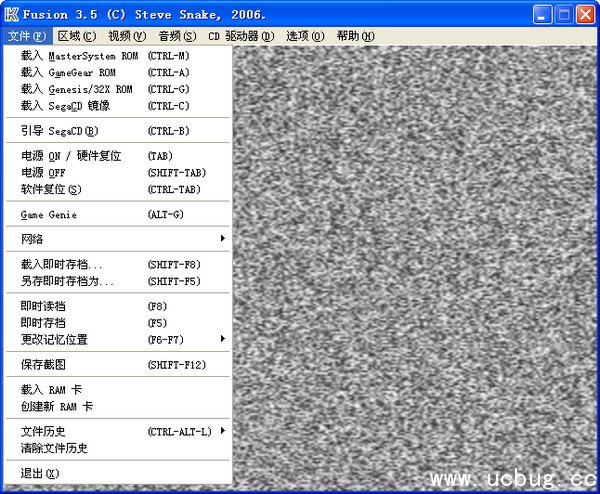Maximize the Fusion window
This screenshot has height=494, width=600.
(564, 15)
